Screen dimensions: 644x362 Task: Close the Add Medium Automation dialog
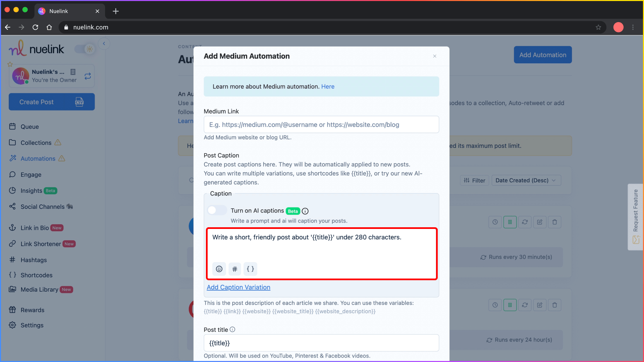[435, 56]
